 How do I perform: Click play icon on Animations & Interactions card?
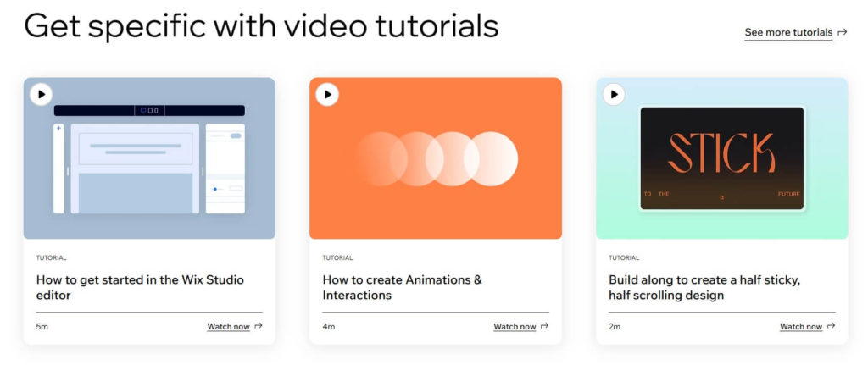(x=327, y=95)
